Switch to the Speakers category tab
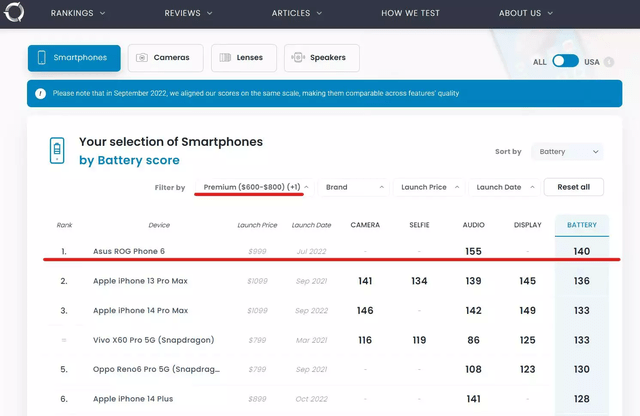Screen dimensions: 640x416 [x=322, y=58]
